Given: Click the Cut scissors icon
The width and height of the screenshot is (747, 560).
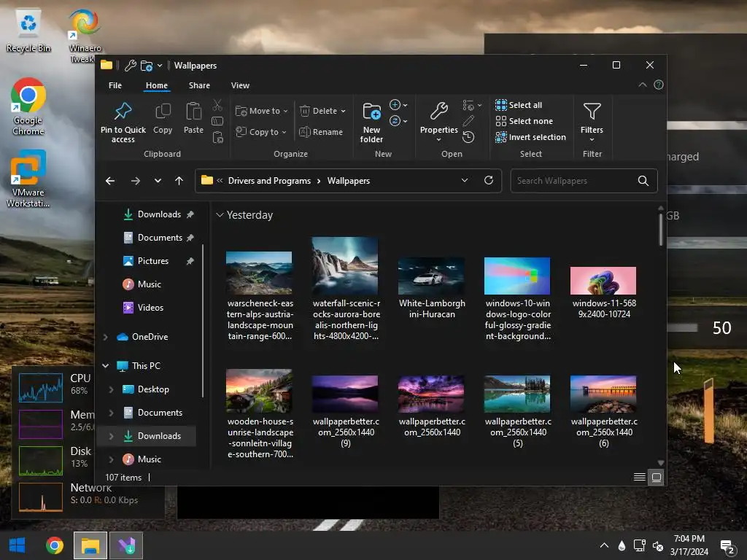Looking at the screenshot, I should point(217,105).
